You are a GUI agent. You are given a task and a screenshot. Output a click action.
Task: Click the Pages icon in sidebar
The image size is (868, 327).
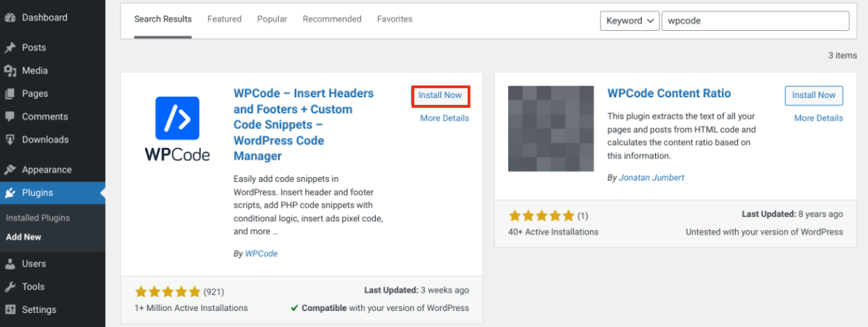coord(10,94)
